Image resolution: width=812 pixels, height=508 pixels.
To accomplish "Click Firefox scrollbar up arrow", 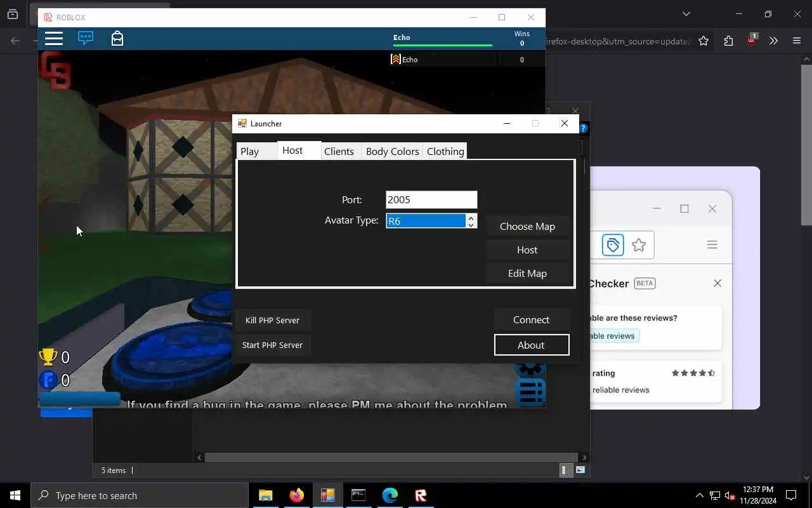I will 806,59.
